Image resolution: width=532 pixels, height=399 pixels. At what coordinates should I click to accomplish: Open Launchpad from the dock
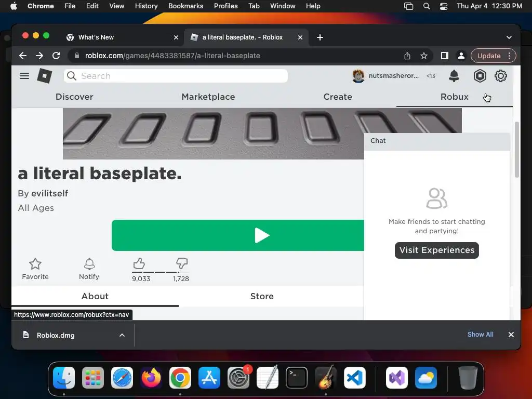tap(93, 378)
